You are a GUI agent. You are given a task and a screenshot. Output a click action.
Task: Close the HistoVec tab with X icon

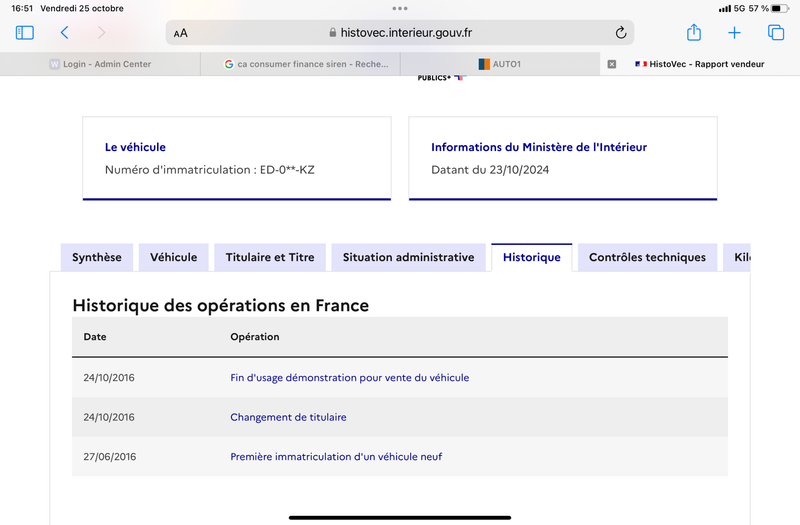click(x=612, y=64)
